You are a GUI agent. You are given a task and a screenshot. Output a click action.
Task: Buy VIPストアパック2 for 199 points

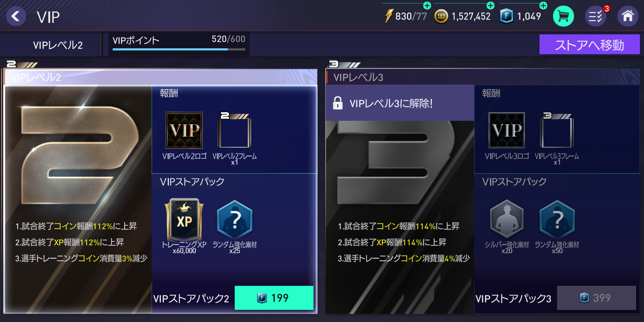[274, 298]
